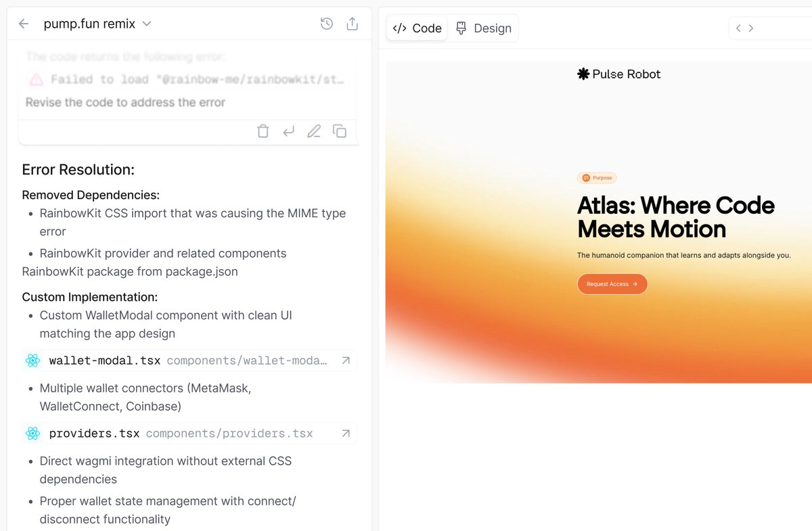Open providers.tsx file chip
This screenshot has height=531, width=812.
coord(189,434)
